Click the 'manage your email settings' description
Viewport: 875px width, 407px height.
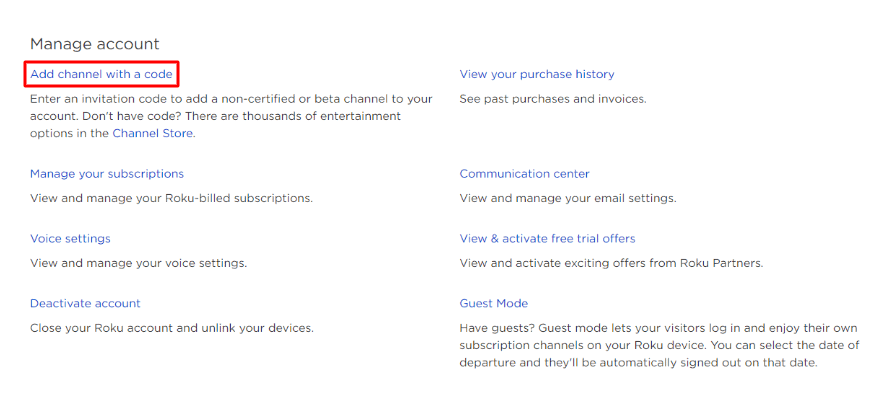567,198
